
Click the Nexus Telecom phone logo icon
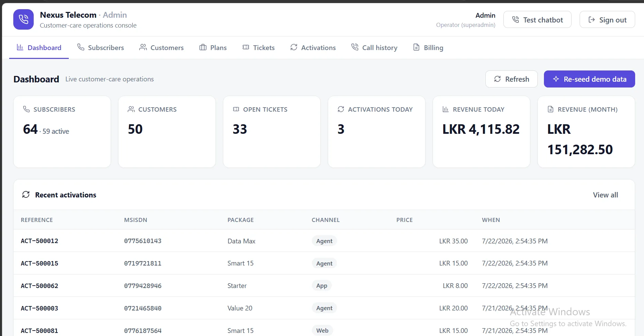(x=23, y=19)
